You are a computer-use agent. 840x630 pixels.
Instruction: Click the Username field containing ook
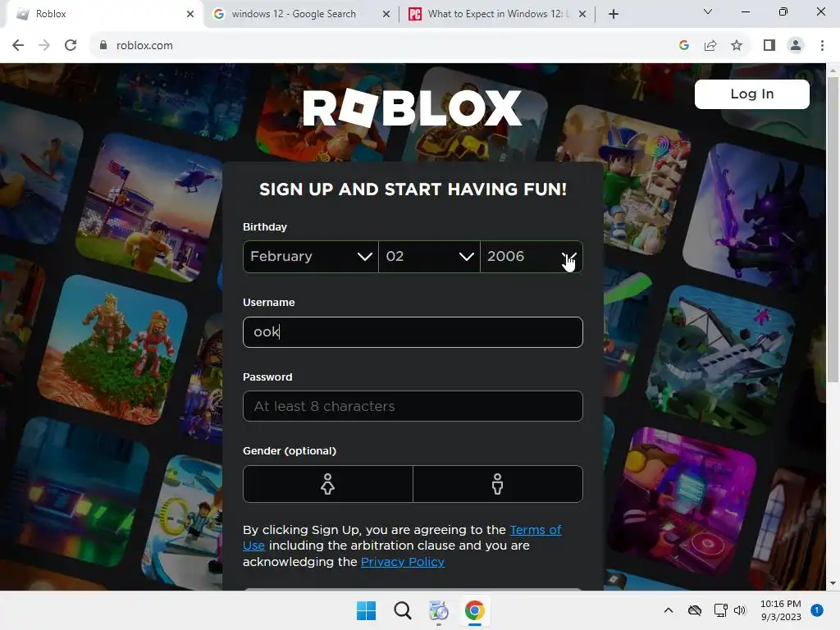point(413,332)
